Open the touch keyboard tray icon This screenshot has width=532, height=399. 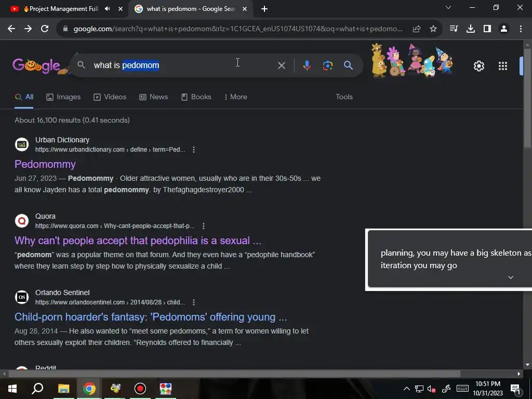[462, 389]
